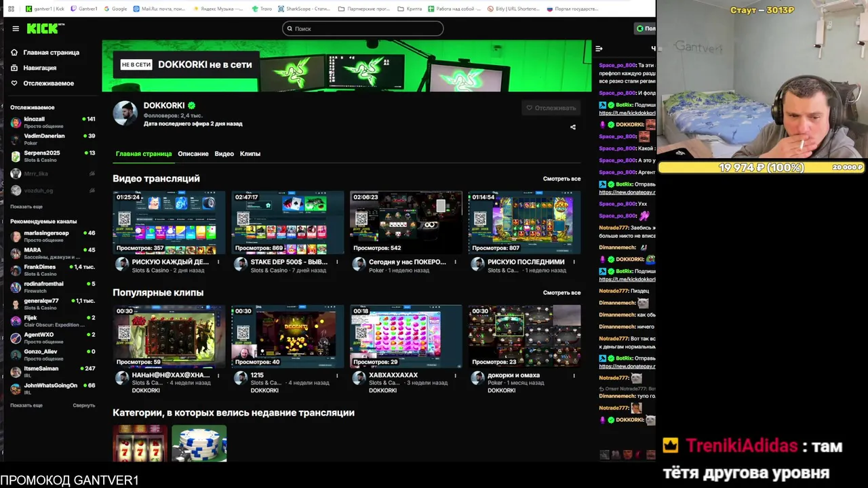Click Свернуть at bottom of sidebar
This screenshot has width=868, height=488.
pos(84,405)
